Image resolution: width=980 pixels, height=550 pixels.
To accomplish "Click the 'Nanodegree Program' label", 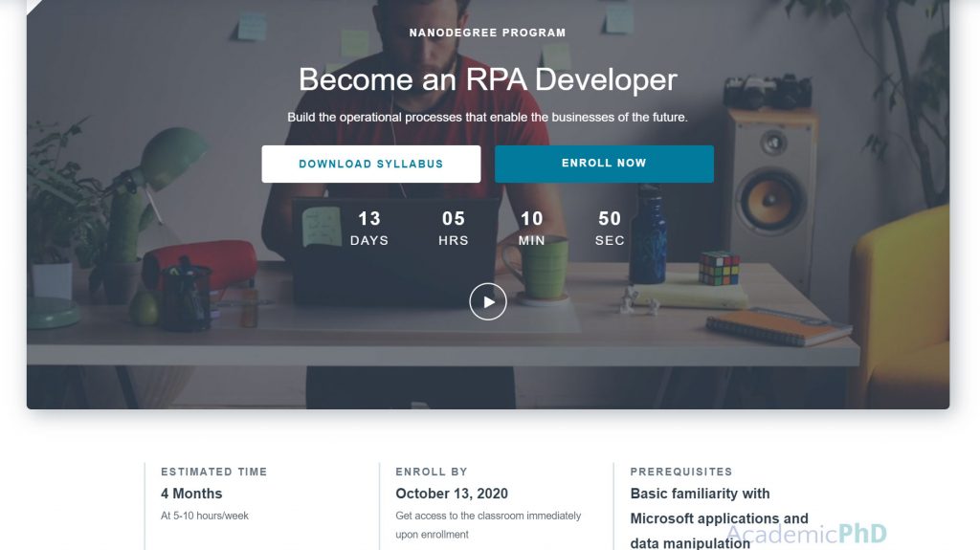I will [487, 33].
